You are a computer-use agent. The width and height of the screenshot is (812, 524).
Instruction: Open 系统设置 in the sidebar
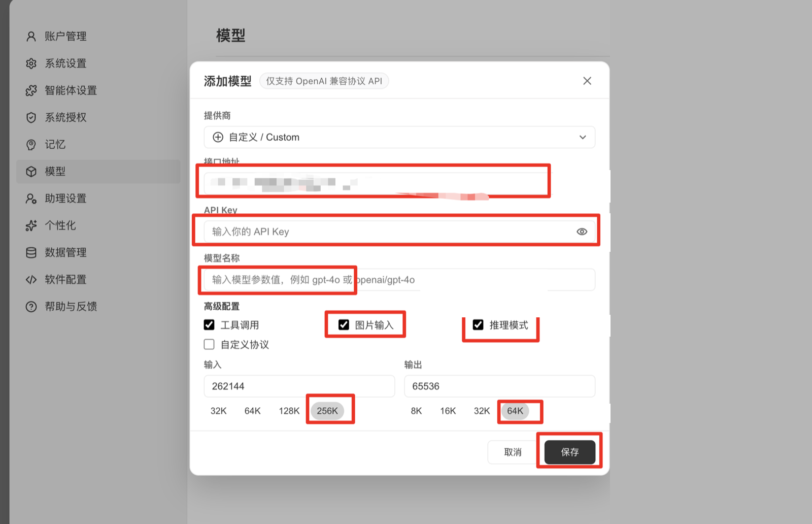tap(98, 63)
